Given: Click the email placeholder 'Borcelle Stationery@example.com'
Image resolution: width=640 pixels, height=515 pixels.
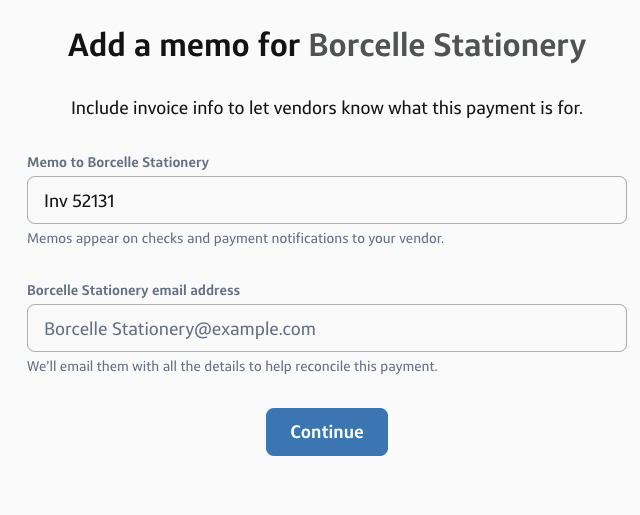Looking at the screenshot, I should [180, 328].
